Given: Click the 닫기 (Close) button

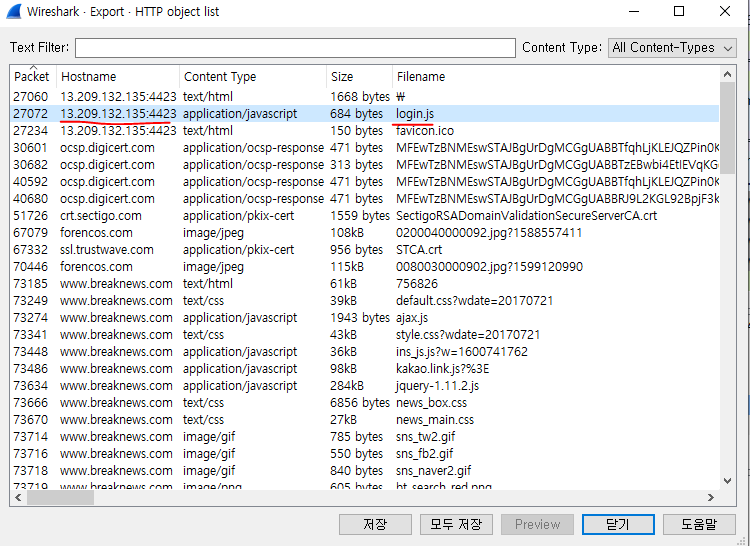Looking at the screenshot, I should (x=618, y=524).
